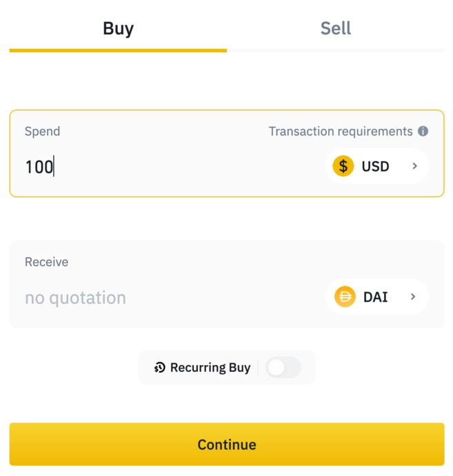Image resolution: width=453 pixels, height=476 pixels.
Task: Click the Recurring Buy label text
Action: 210,368
